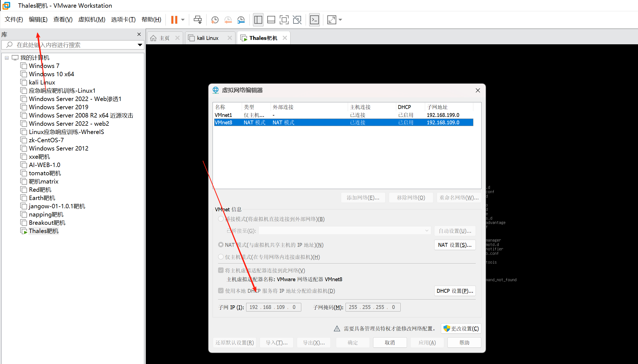Screen dimensions: 638x364
Task: Select Windows Server 2019 in the library
Action: pyautogui.click(x=59, y=107)
